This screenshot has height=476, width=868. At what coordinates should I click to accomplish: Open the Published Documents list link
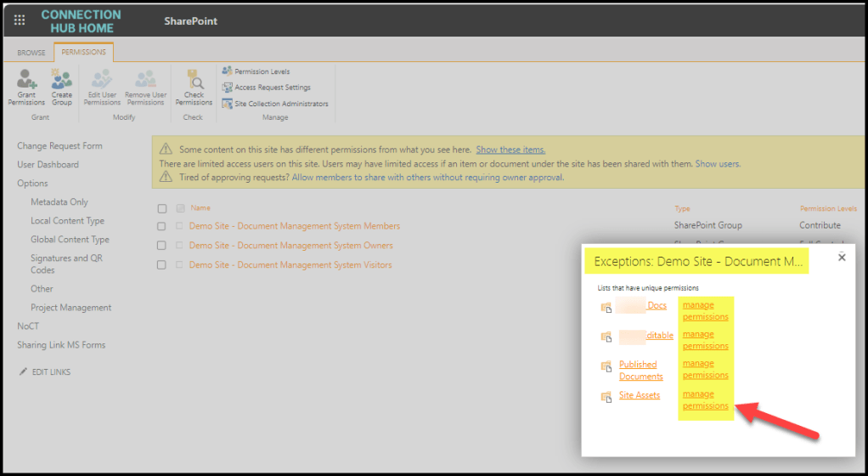(640, 370)
